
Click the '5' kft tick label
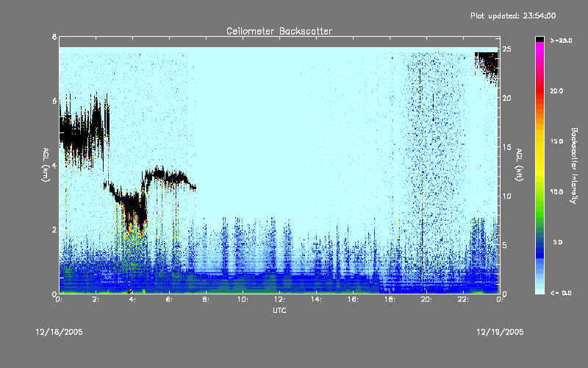pos(505,245)
